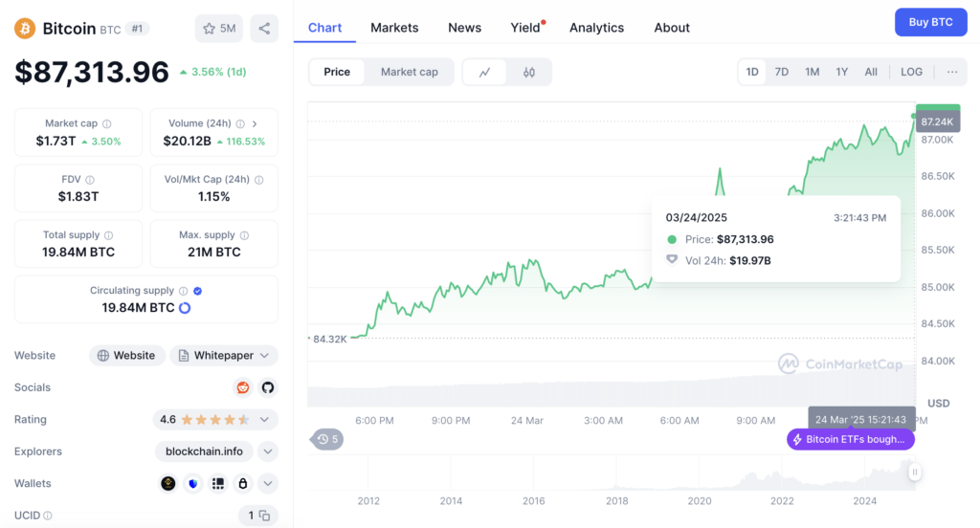Click the 21M BTC max supply value

click(213, 253)
